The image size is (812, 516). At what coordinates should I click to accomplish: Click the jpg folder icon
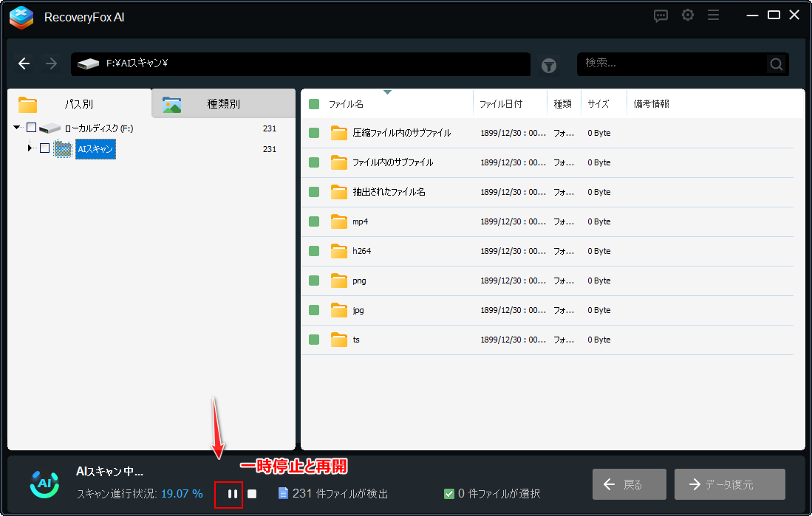tap(338, 310)
